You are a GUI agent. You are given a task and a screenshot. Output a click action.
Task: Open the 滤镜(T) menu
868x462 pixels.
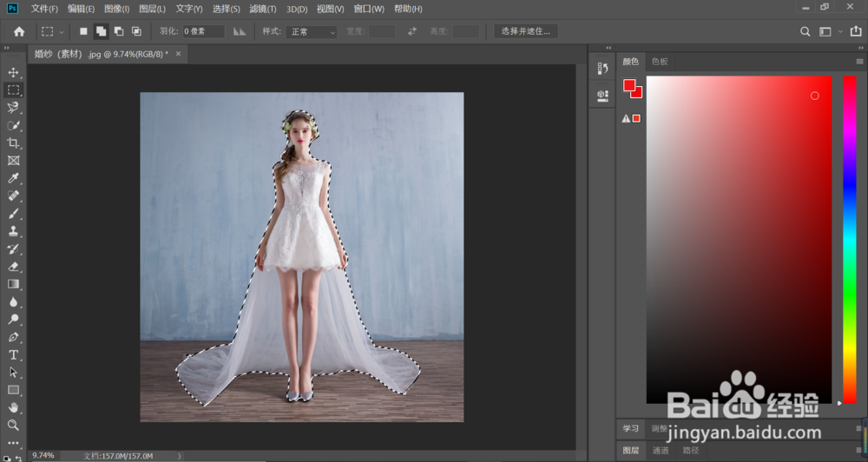tap(263, 9)
